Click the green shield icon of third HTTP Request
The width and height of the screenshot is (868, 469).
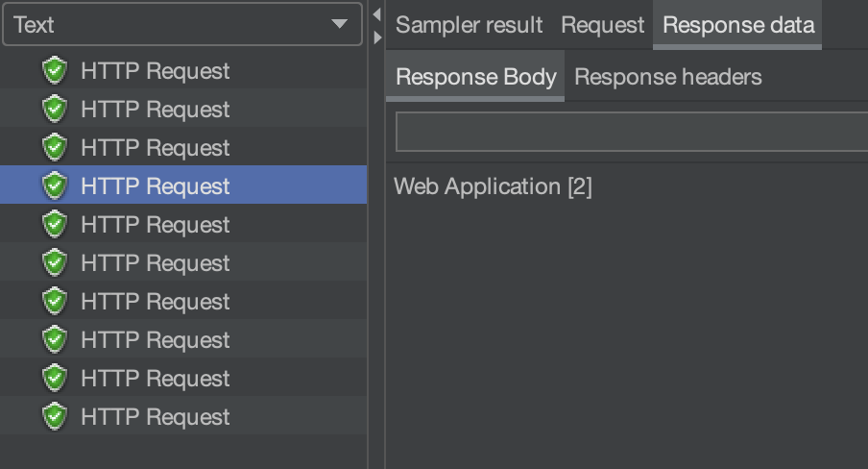coord(56,148)
